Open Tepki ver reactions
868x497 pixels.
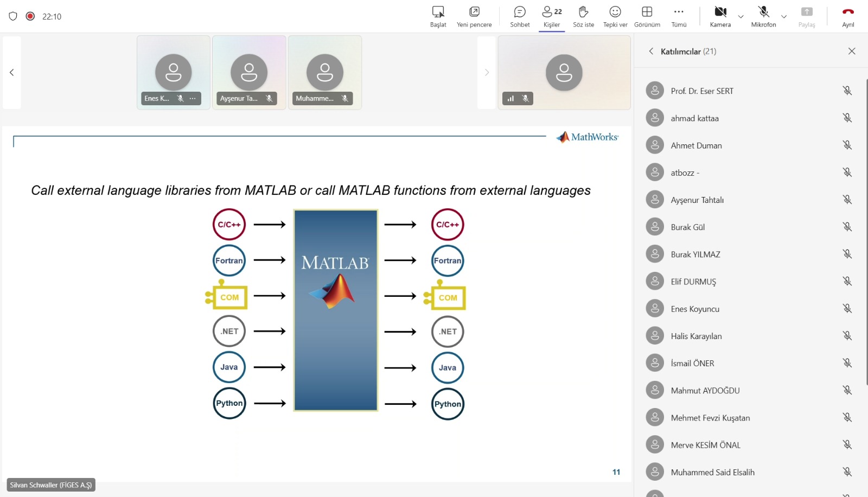coord(615,16)
